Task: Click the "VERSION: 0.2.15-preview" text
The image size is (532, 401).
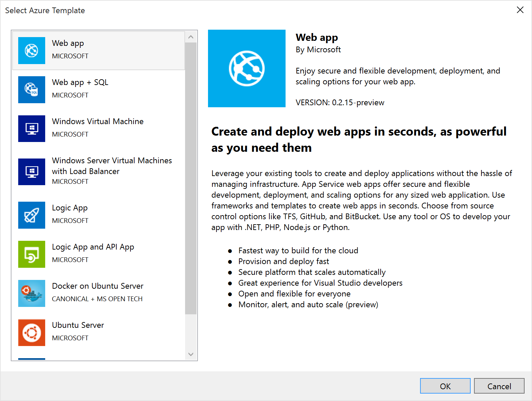Action: tap(340, 103)
